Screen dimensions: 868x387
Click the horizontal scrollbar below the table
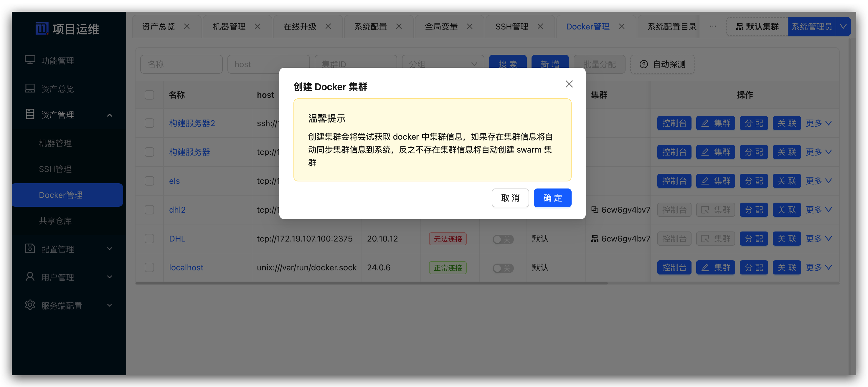[371, 284]
